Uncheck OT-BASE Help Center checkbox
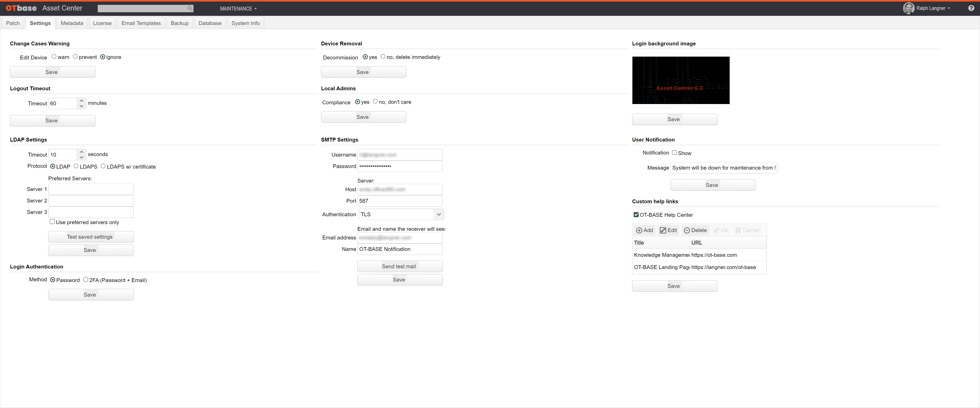 click(x=636, y=214)
